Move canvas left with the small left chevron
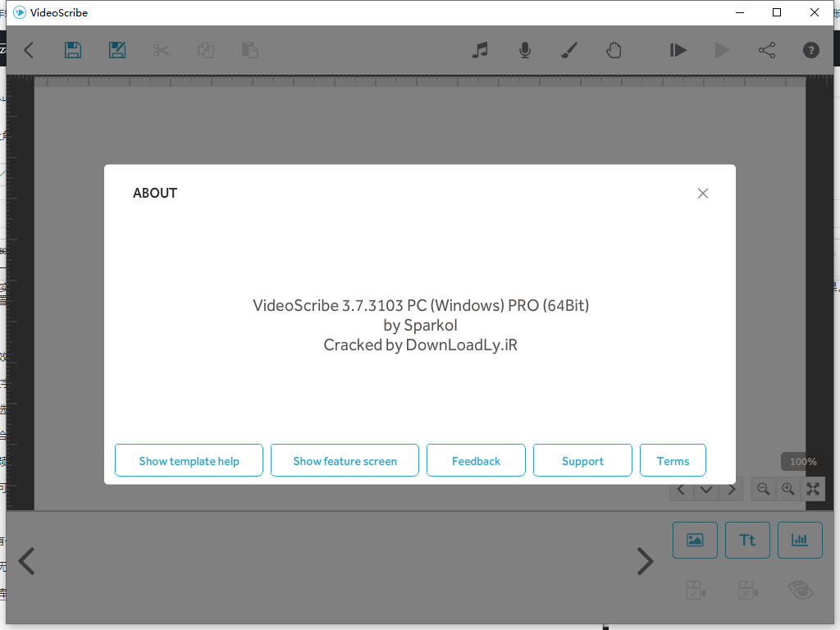 click(682, 490)
